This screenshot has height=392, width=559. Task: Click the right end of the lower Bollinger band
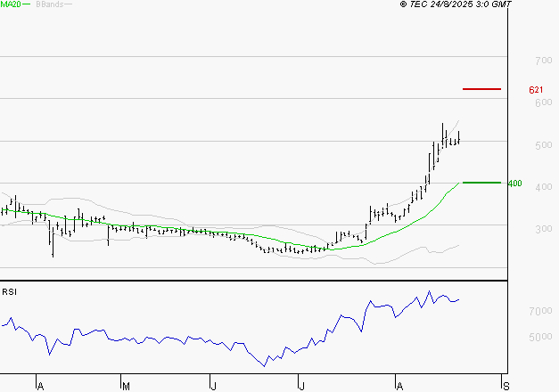pyautogui.click(x=459, y=245)
